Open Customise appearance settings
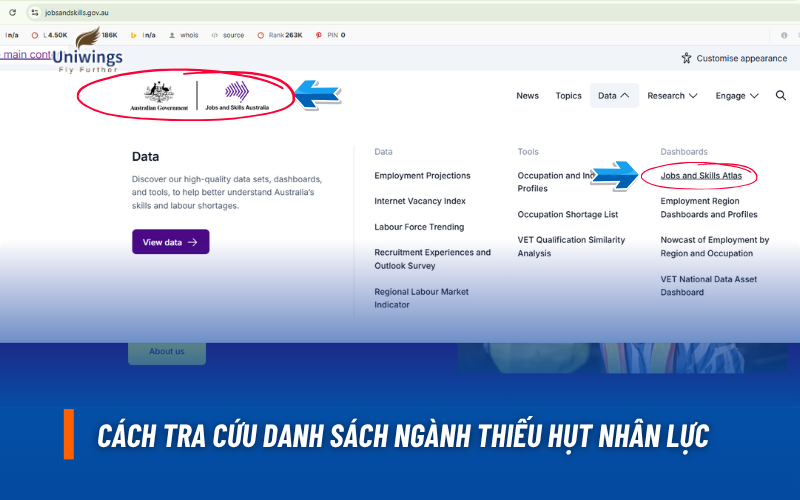 click(734, 58)
